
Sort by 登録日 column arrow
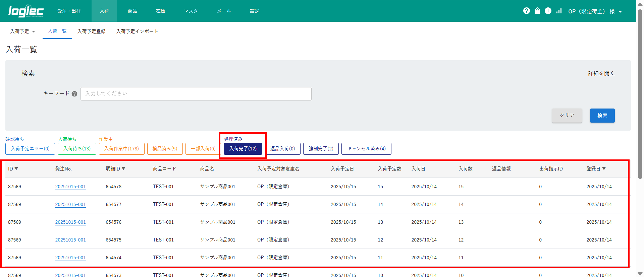(x=604, y=169)
